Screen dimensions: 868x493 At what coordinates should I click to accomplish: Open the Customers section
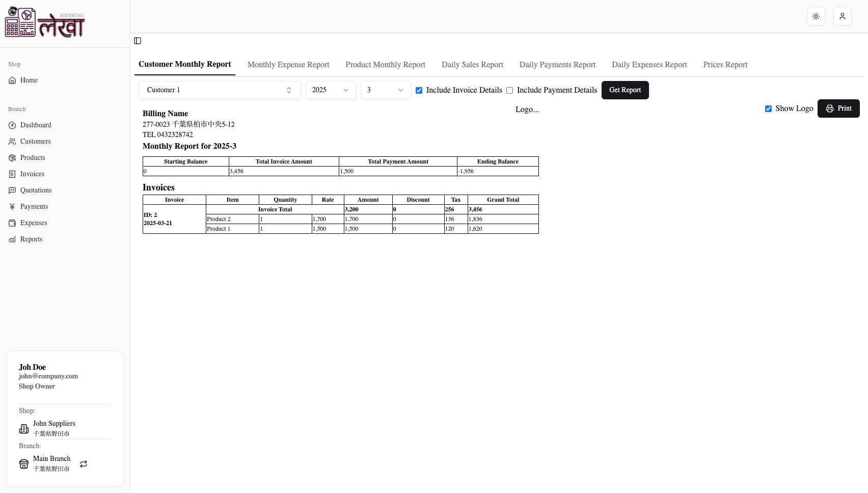pos(35,141)
